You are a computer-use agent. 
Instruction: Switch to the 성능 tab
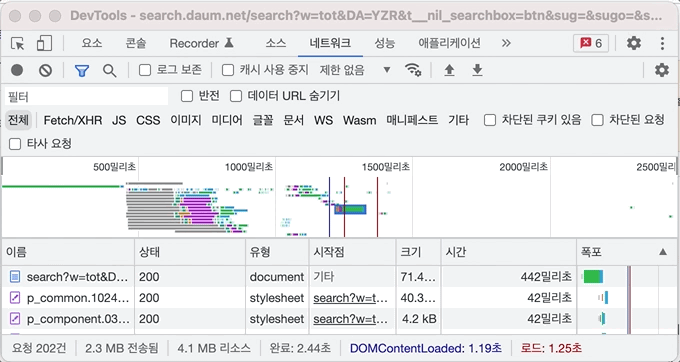385,43
